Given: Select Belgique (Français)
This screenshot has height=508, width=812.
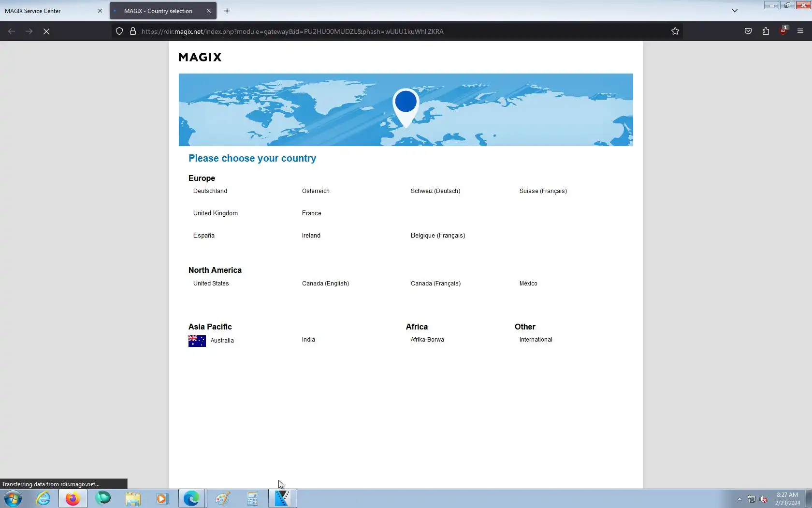Looking at the screenshot, I should [438, 236].
